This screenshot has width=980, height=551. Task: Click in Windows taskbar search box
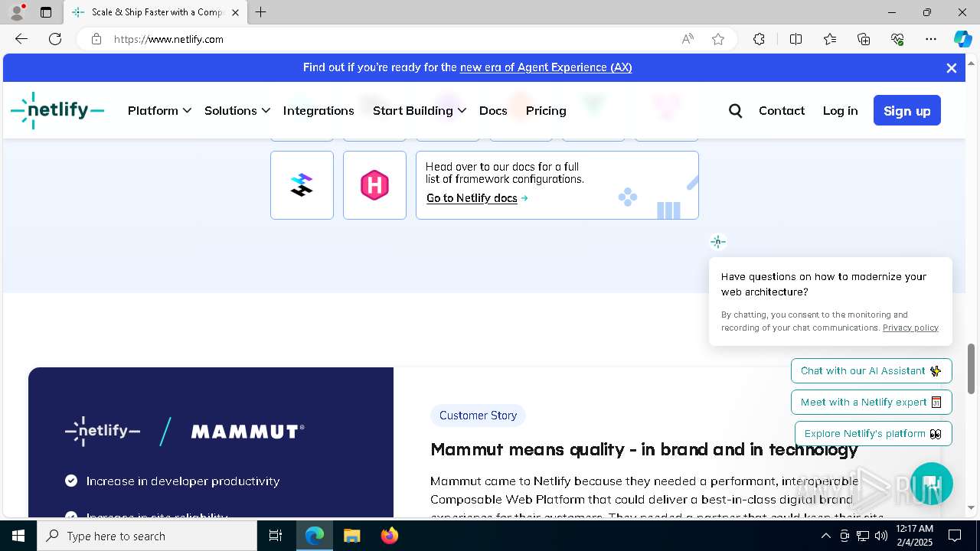(x=147, y=536)
